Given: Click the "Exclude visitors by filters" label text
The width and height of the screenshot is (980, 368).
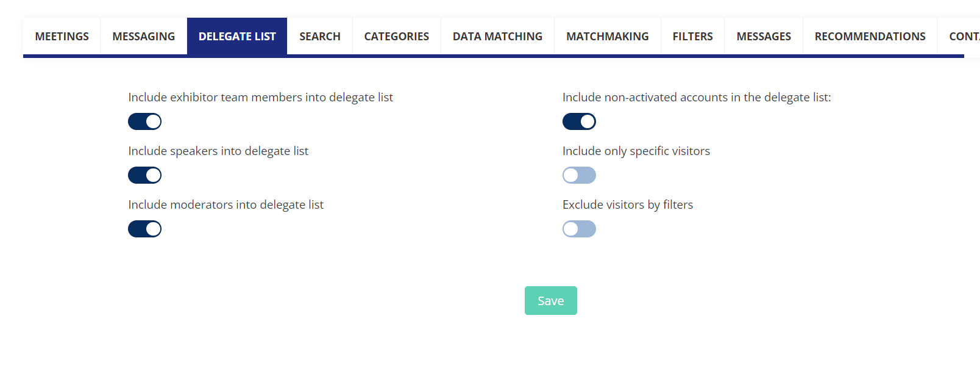Looking at the screenshot, I should coord(627,205).
